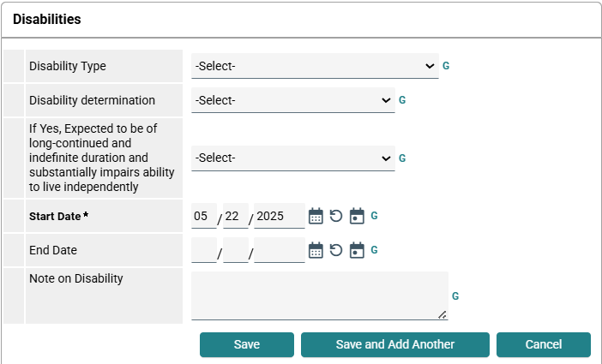Click the End Date month field
The height and width of the screenshot is (364, 602).
(204, 250)
